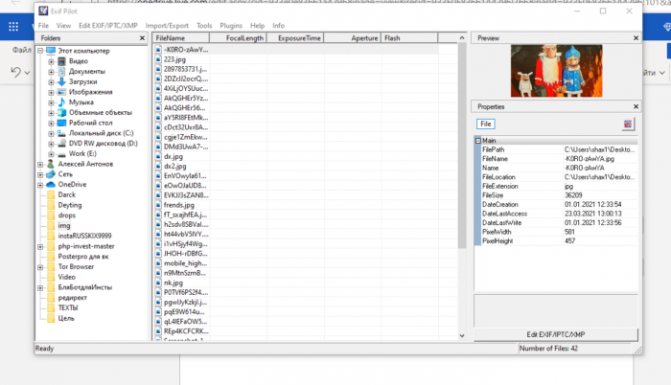Select the Posterpro для вк folder

tap(83, 257)
